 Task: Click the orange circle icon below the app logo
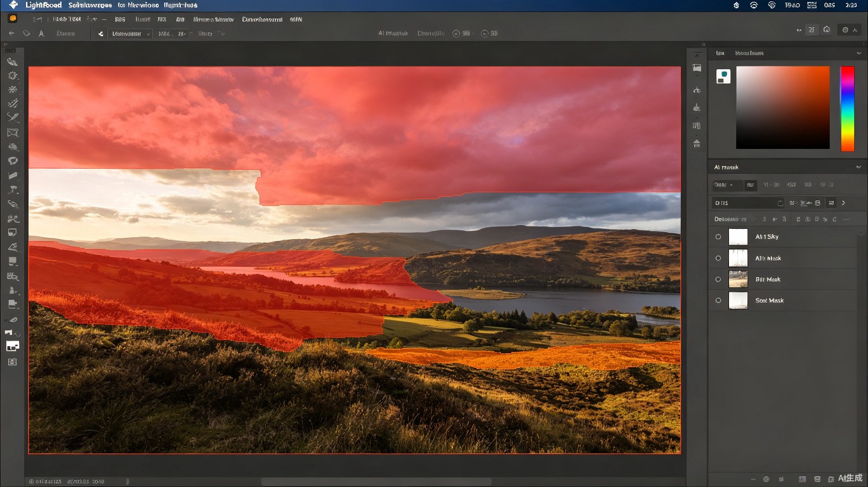tap(12, 18)
